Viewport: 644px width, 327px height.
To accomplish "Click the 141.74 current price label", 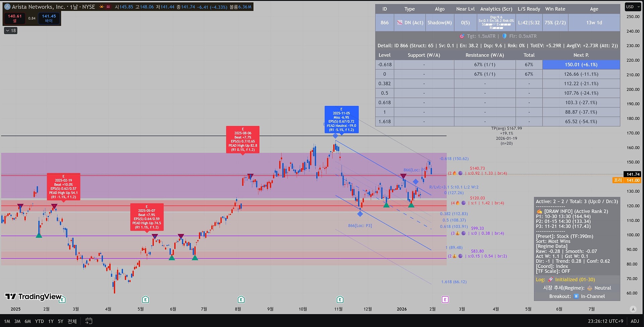I will (633, 174).
